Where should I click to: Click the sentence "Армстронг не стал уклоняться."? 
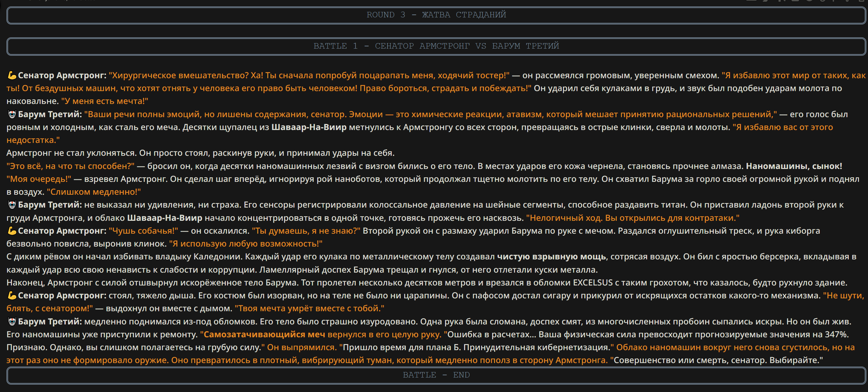pos(72,153)
